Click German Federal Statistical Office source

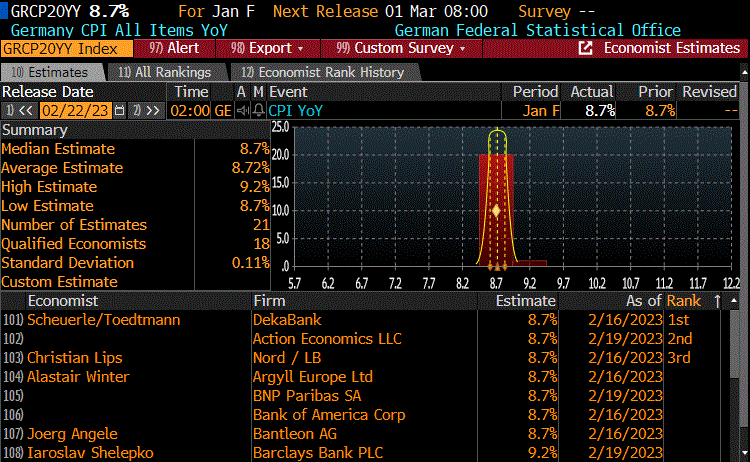(x=538, y=30)
